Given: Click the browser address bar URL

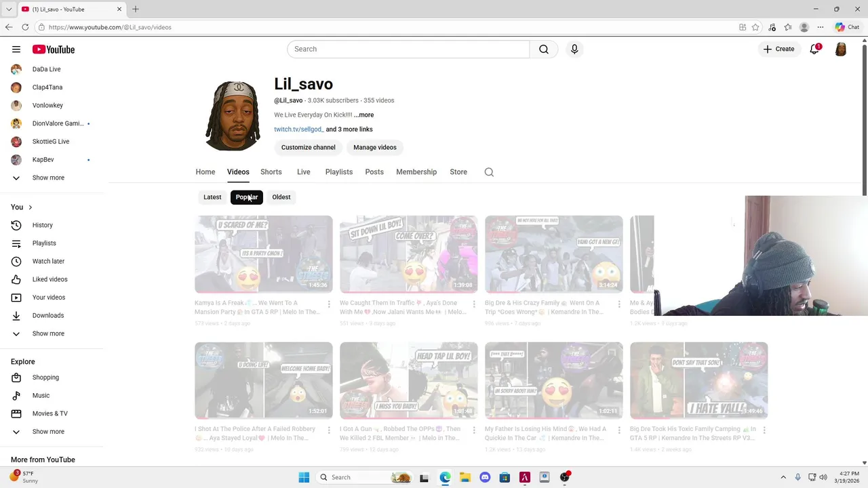Looking at the screenshot, I should [x=110, y=27].
